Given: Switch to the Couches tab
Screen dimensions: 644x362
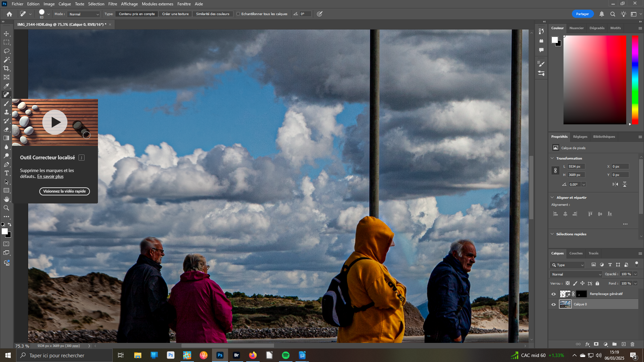Looking at the screenshot, I should coord(576,253).
